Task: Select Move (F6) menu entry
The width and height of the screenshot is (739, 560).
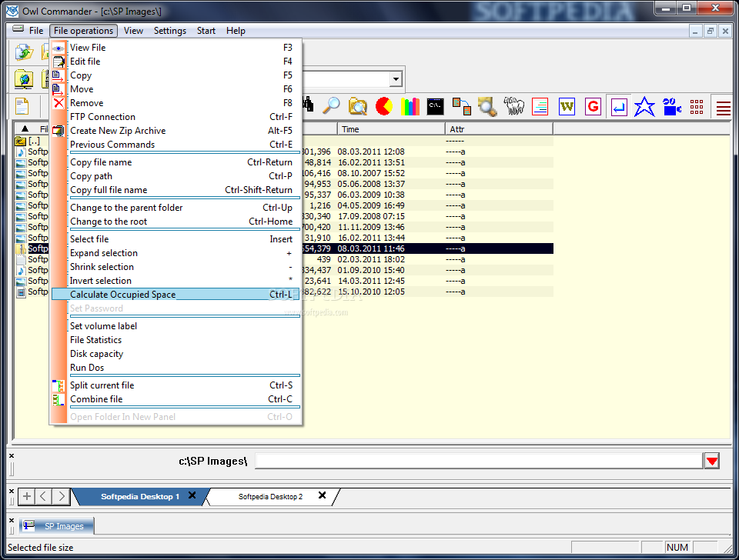Action: [176, 89]
